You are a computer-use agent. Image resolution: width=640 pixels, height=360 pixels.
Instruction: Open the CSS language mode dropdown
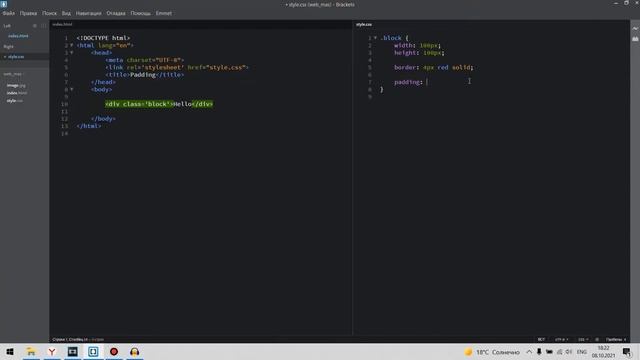(x=583, y=339)
